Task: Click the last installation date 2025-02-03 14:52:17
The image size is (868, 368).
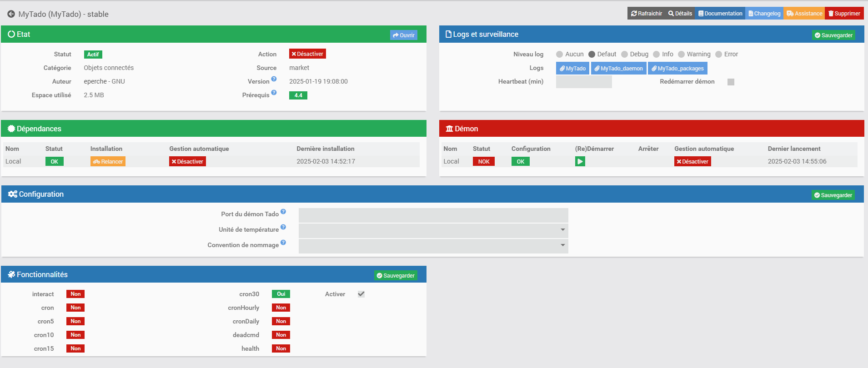Action: pos(326,161)
